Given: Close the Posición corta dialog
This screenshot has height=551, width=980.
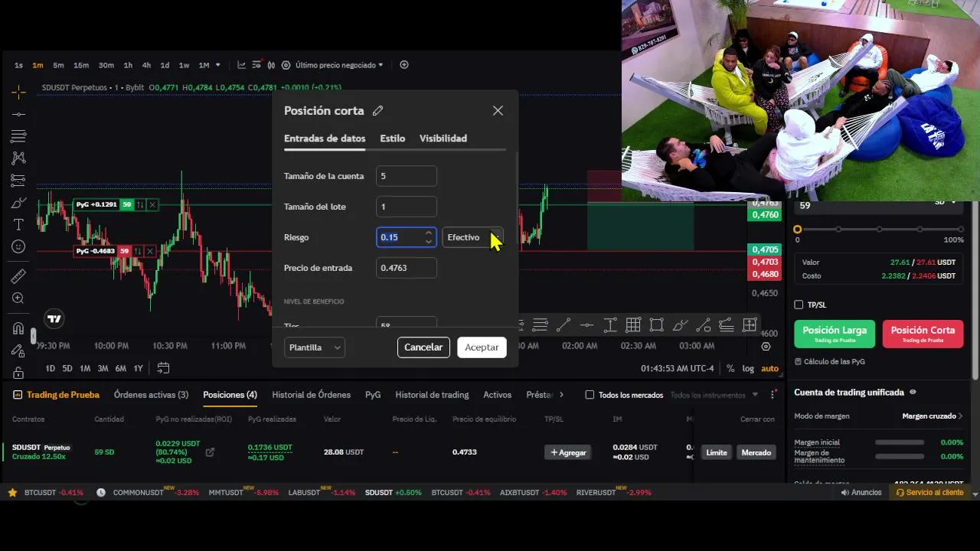Looking at the screenshot, I should tap(498, 111).
